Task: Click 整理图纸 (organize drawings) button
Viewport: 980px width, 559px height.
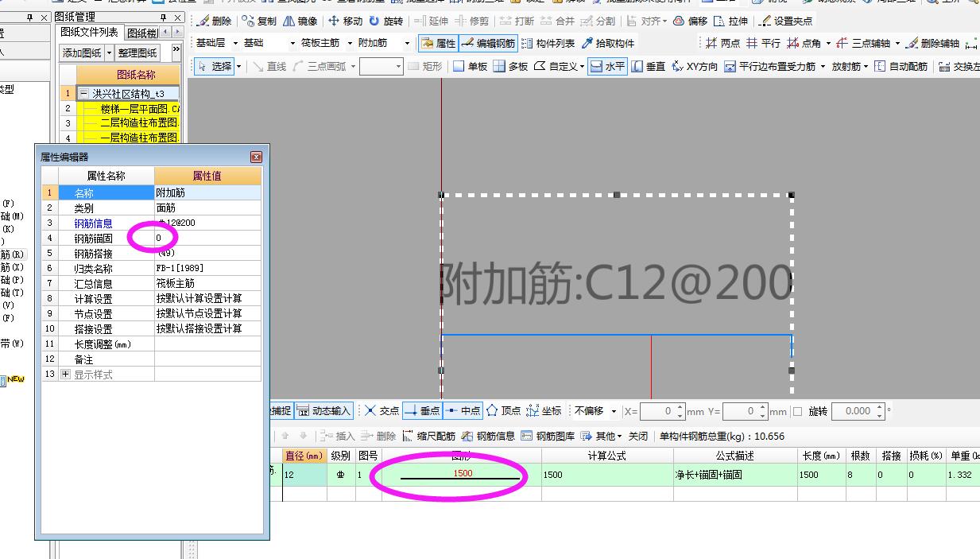Action: point(138,53)
